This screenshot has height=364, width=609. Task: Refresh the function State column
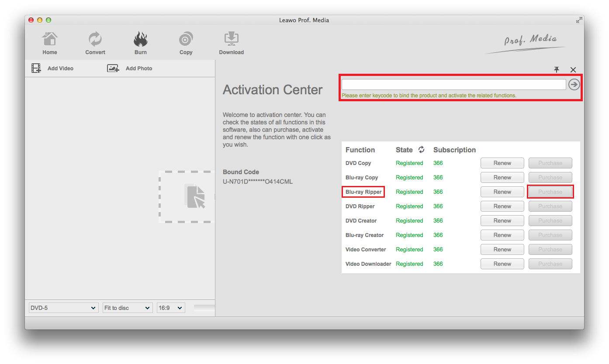(421, 150)
